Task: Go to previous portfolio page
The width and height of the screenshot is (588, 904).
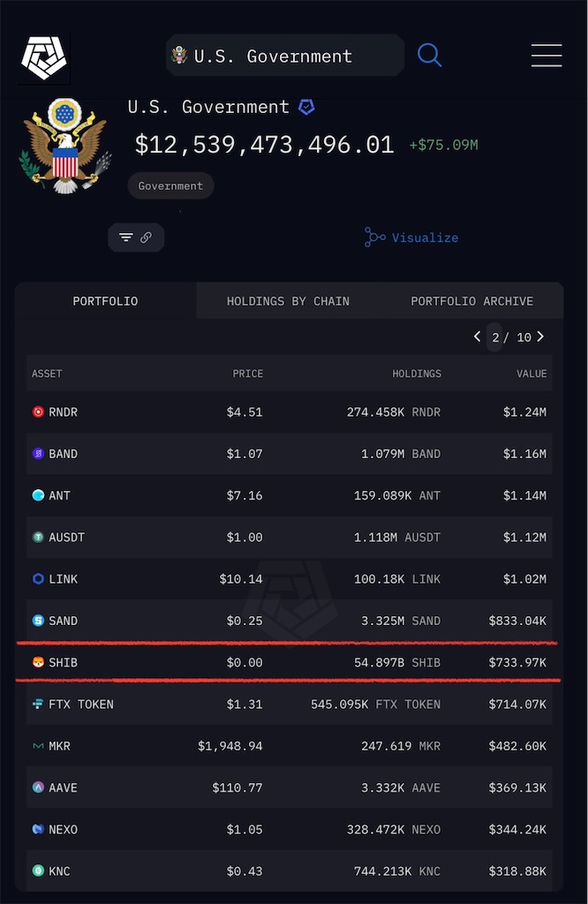Action: 478,337
